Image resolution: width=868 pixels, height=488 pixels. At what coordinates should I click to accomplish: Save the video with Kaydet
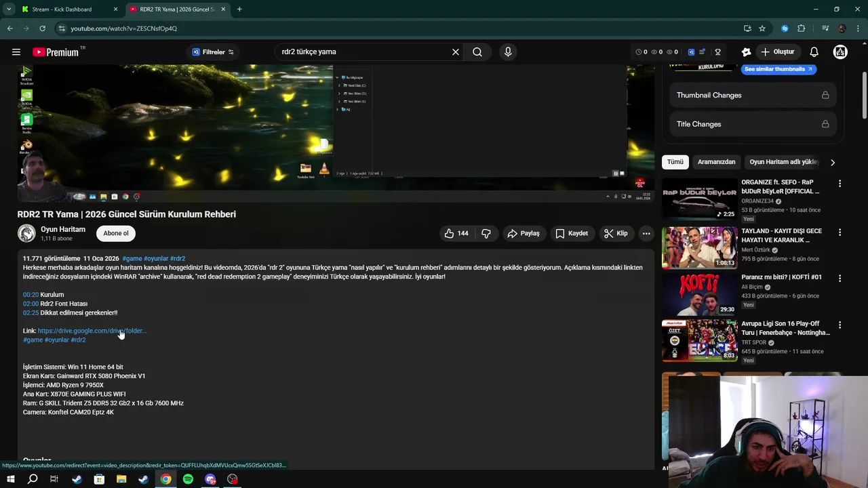(572, 233)
